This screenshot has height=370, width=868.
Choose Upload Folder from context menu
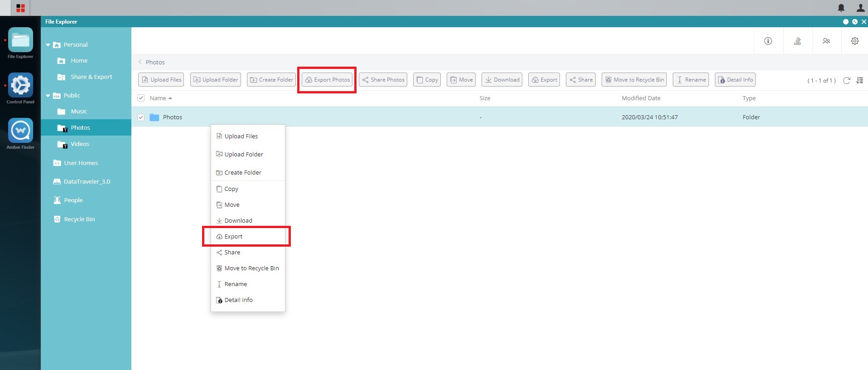pyautogui.click(x=248, y=154)
